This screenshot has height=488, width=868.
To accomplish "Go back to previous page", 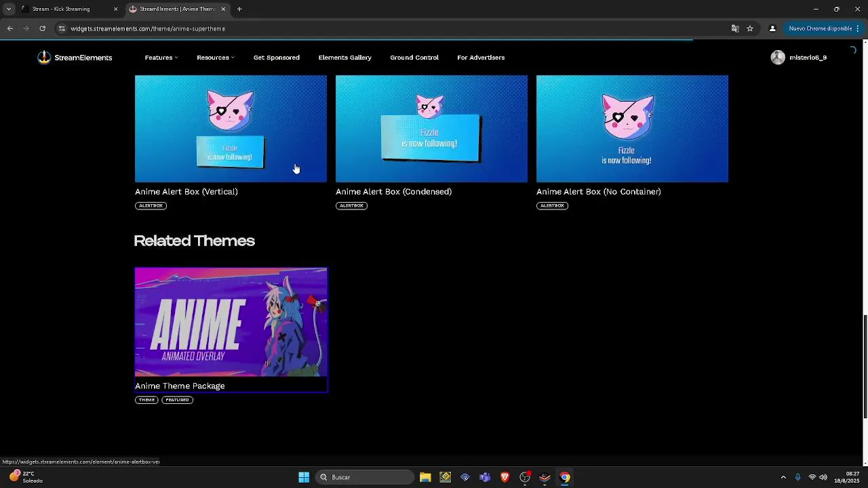I will [9, 28].
